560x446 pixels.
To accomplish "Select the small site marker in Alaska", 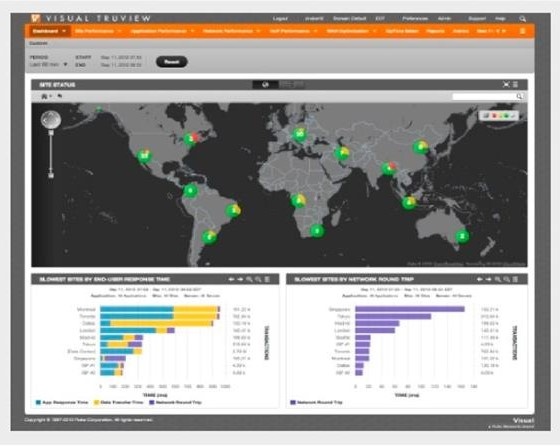I will point(99,108).
